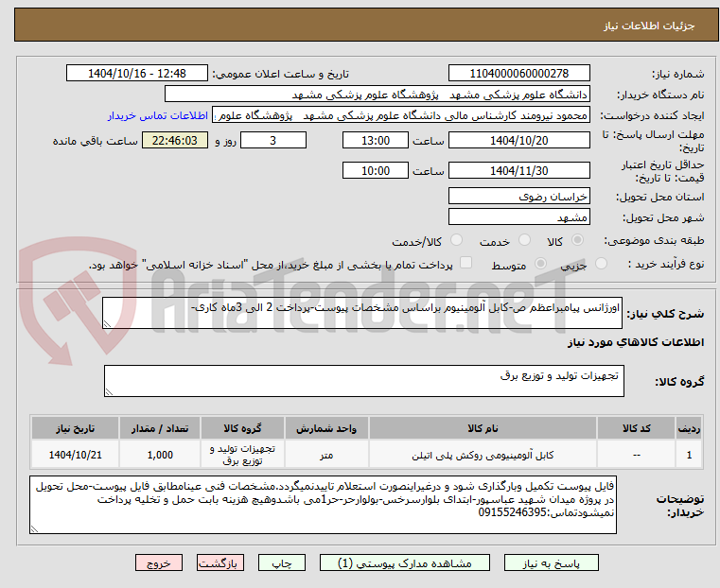Click the remaining time countdown 22:46:03
Image resolution: width=720 pixels, height=588 pixels.
click(x=174, y=140)
